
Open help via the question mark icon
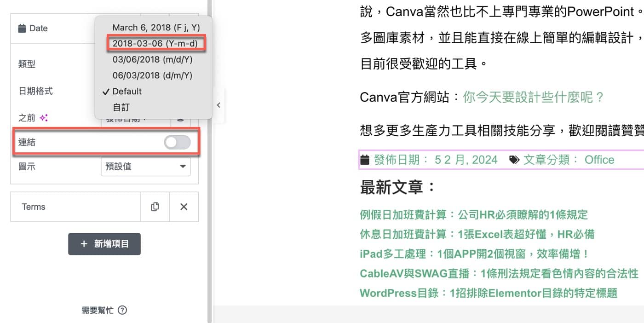click(122, 310)
